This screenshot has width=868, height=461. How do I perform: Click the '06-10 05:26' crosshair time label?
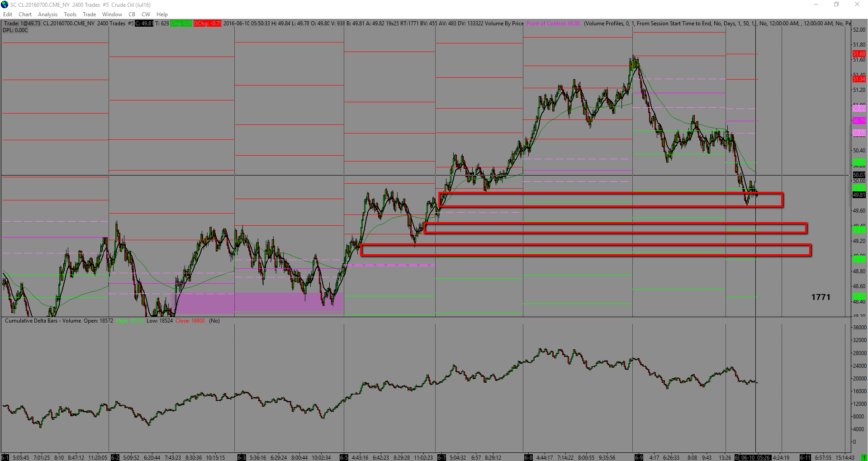(756, 457)
